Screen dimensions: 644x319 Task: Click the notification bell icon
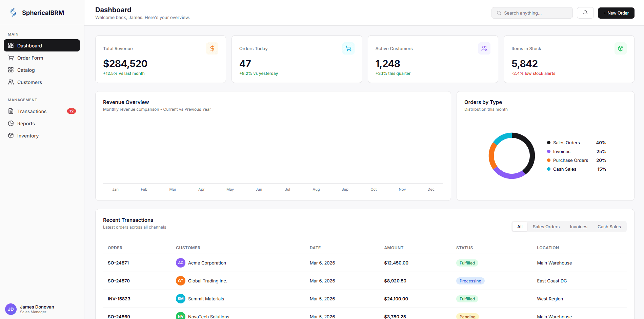pos(585,13)
